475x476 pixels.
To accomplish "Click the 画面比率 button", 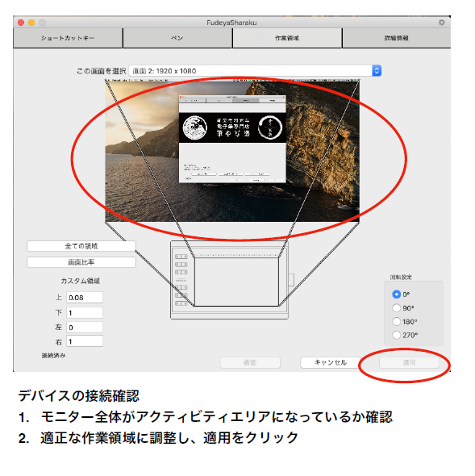I will click(81, 262).
